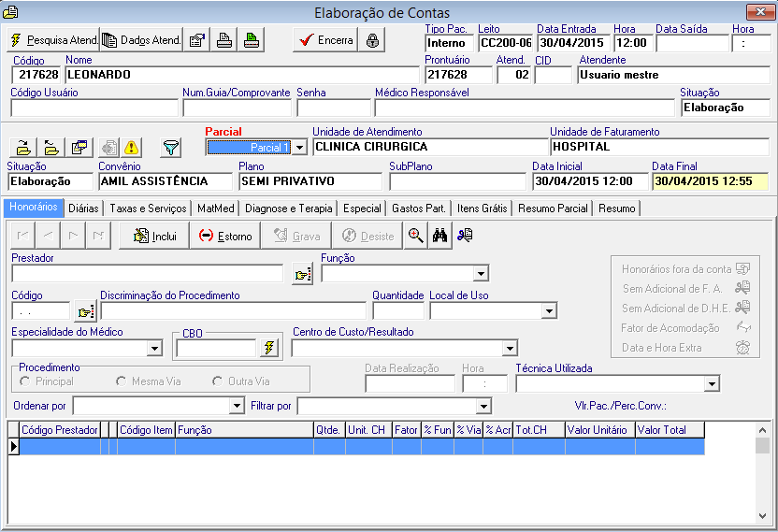This screenshot has height=532, width=778.
Task: Click the Estorno button
Action: click(x=225, y=236)
